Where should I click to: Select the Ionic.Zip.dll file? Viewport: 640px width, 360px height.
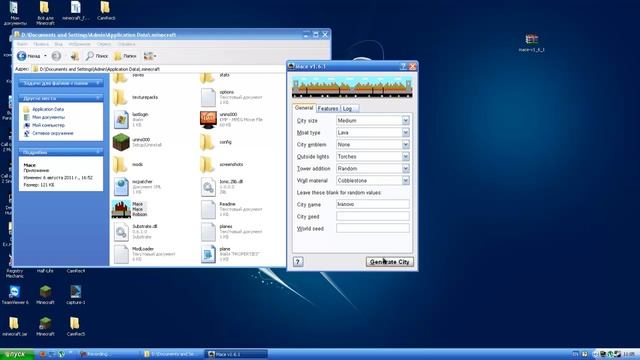[x=221, y=187]
